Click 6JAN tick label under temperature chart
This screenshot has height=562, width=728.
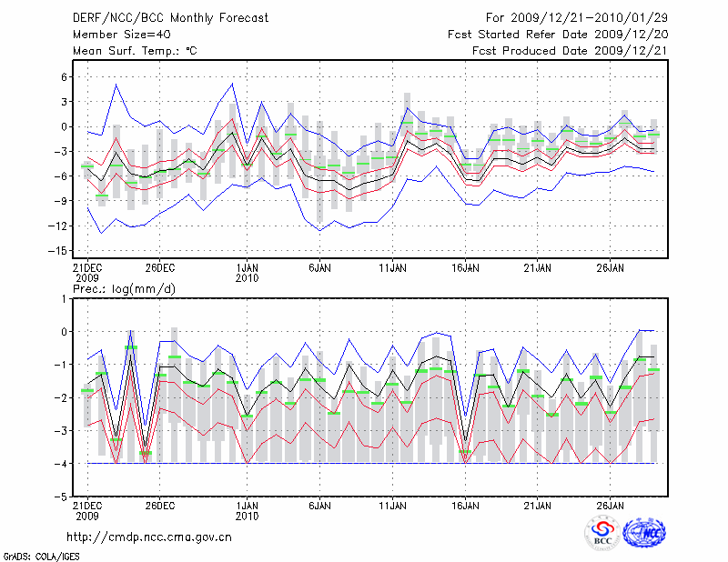point(319,268)
